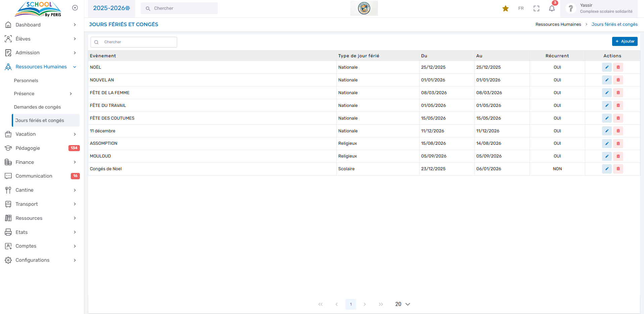Click the help question mark icon
This screenshot has height=314, width=644.
tap(571, 8)
